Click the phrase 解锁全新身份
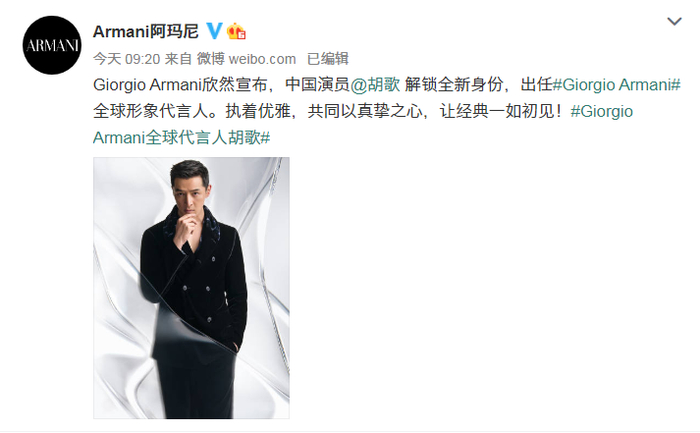The width and height of the screenshot is (700, 433). 454,85
